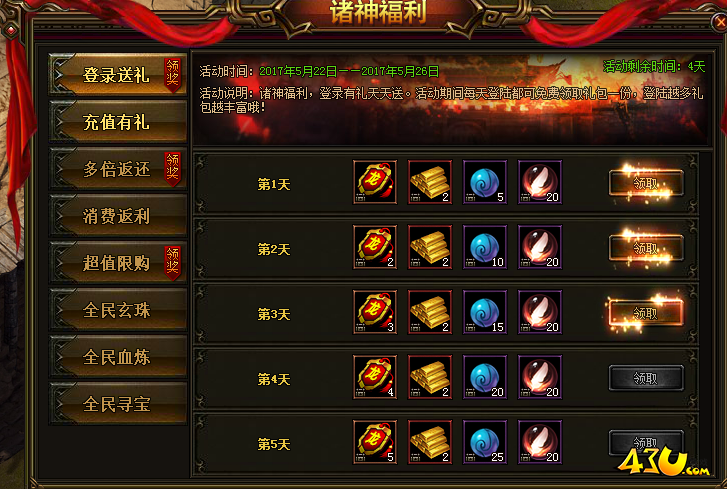Close the 诸神福利 window

click(x=720, y=21)
